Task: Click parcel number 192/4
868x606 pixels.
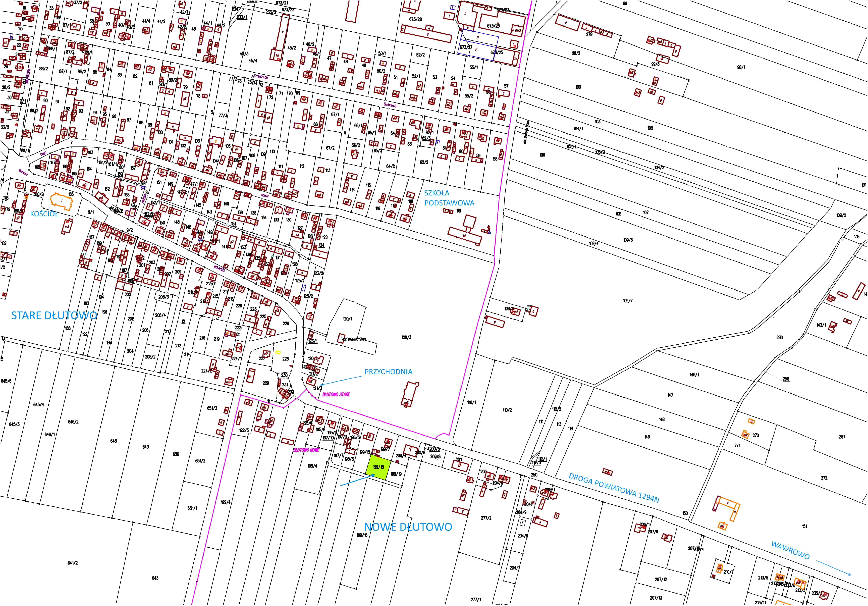Action: tap(226, 502)
